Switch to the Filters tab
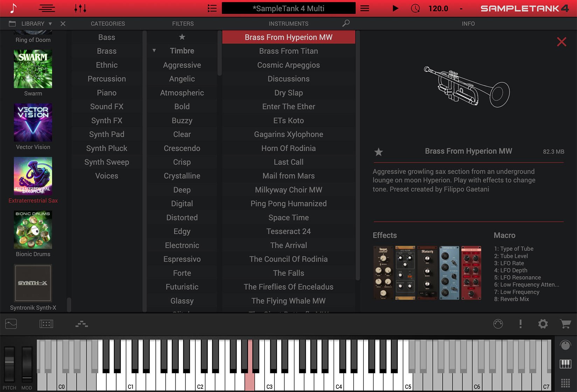The height and width of the screenshot is (392, 577). pyautogui.click(x=182, y=23)
